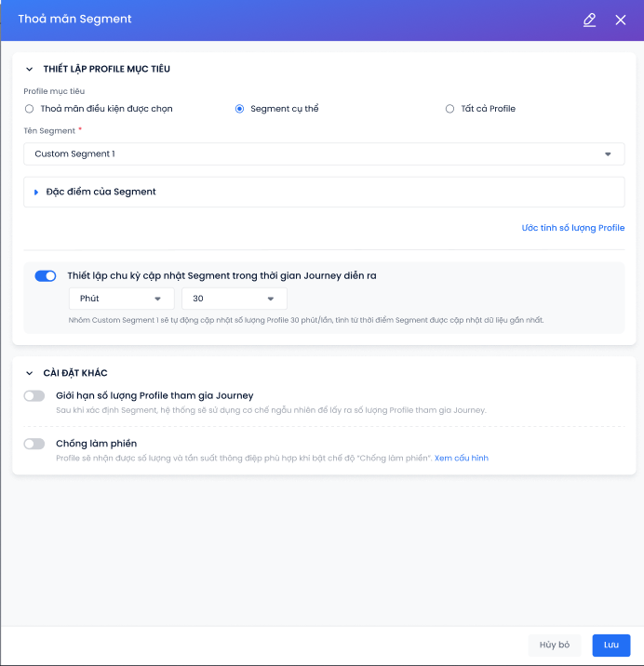Viewport: 644px width, 666px height.
Task: Open the 30 interval value dropdown
Action: coord(235,299)
